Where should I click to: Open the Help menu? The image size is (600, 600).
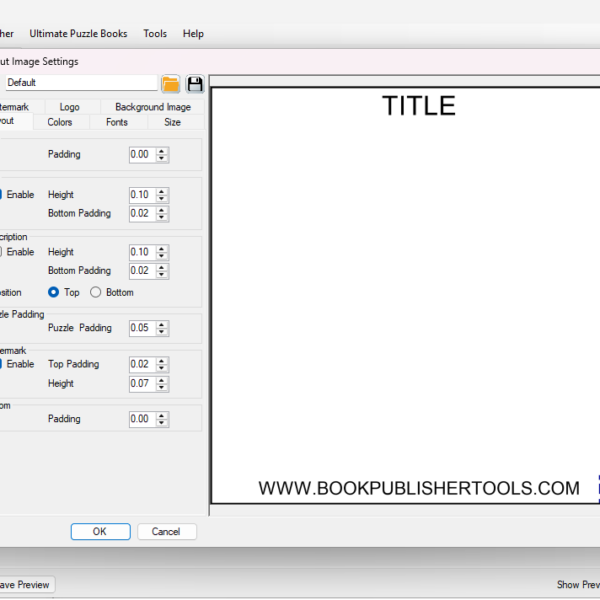[x=193, y=33]
